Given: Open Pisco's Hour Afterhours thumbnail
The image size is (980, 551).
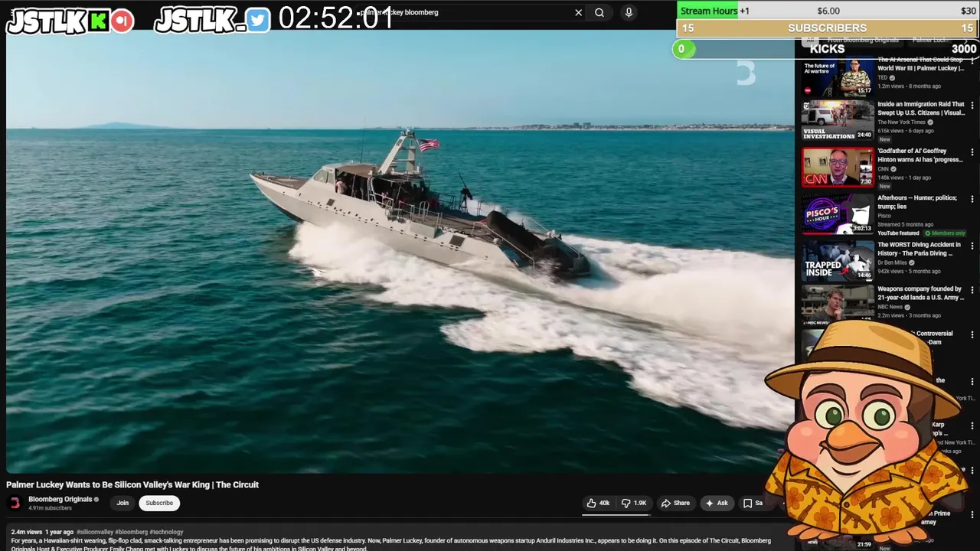Looking at the screenshot, I should click(838, 214).
